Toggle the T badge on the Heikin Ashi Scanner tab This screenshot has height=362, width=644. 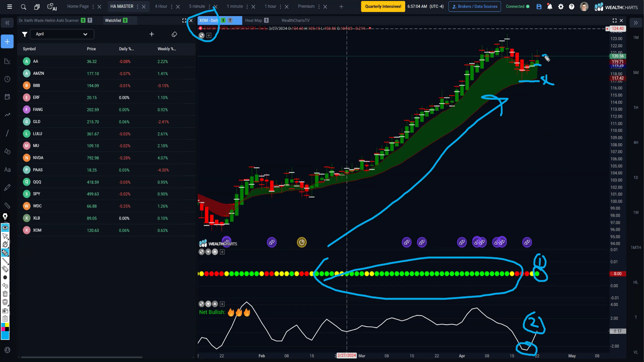pos(90,20)
